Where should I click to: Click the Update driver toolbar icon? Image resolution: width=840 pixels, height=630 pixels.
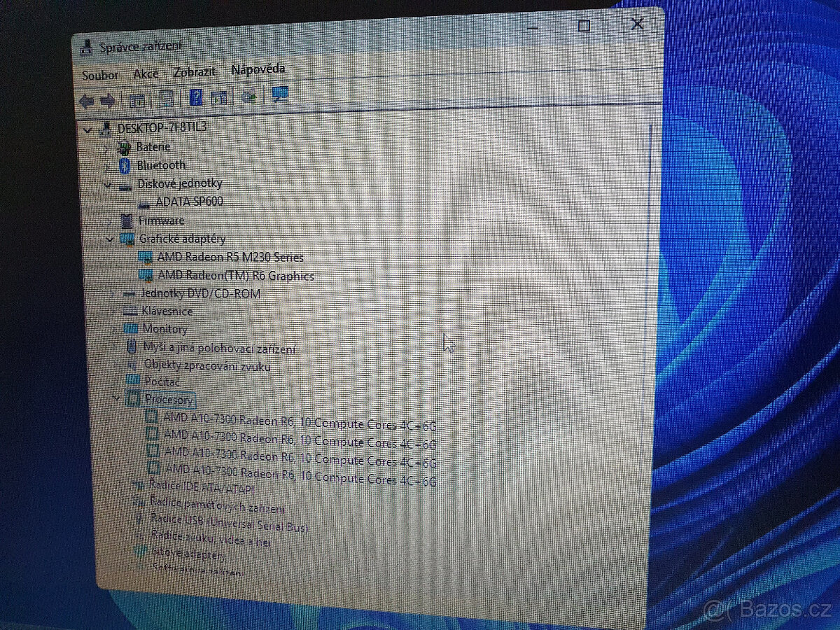tap(219, 97)
